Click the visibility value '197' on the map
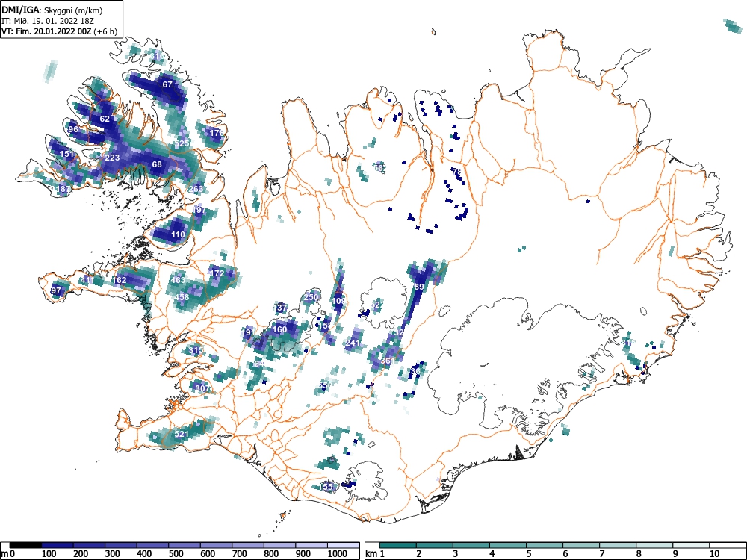The height and width of the screenshot is (560, 747). (199, 210)
